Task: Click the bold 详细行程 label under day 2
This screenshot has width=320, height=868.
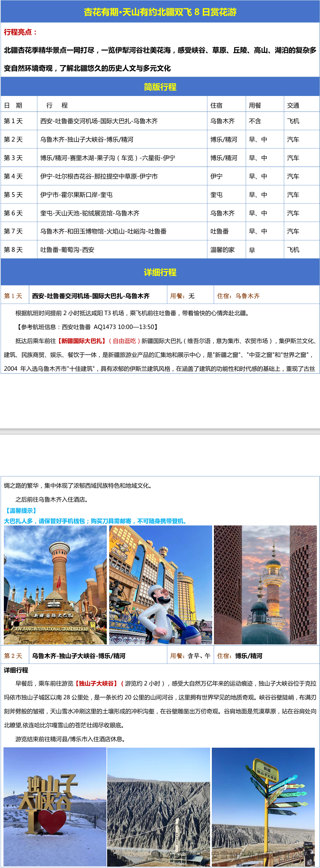Action: coord(16,670)
